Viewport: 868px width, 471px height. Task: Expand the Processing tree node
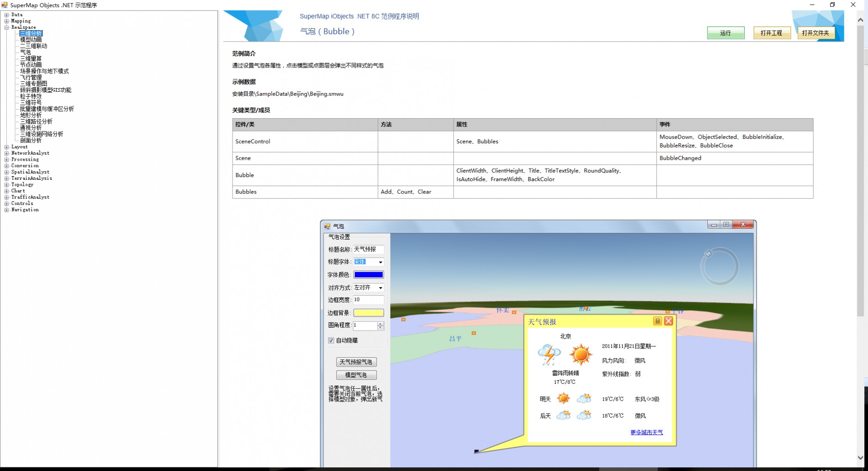click(7, 160)
